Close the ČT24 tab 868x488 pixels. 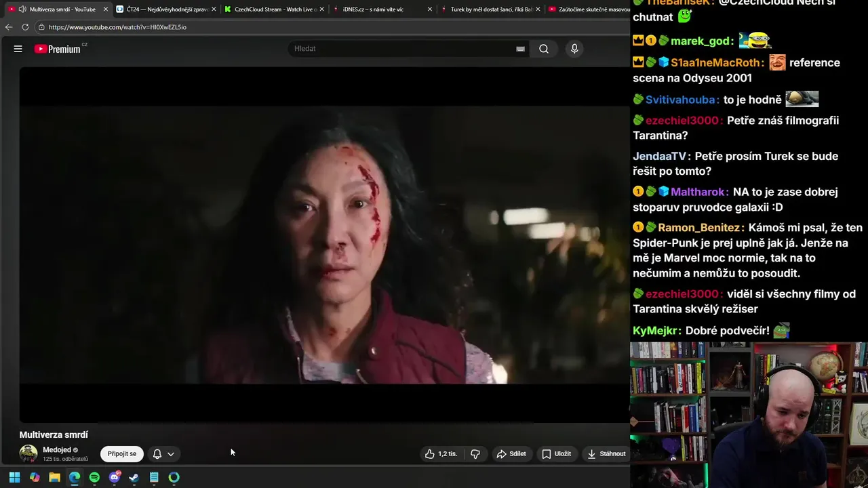(214, 9)
